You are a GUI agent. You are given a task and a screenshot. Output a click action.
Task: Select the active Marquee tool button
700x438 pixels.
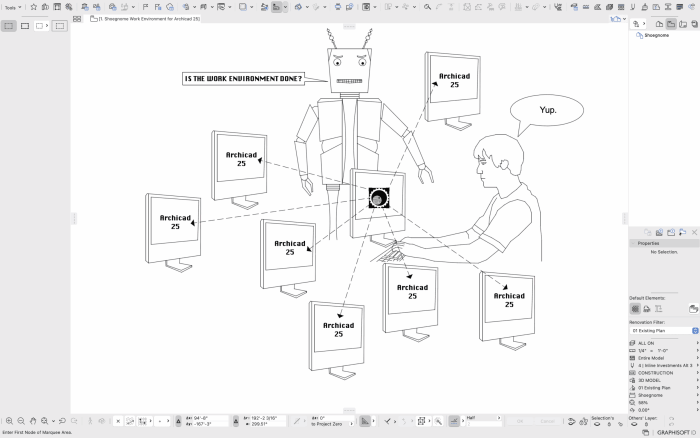coord(8,26)
